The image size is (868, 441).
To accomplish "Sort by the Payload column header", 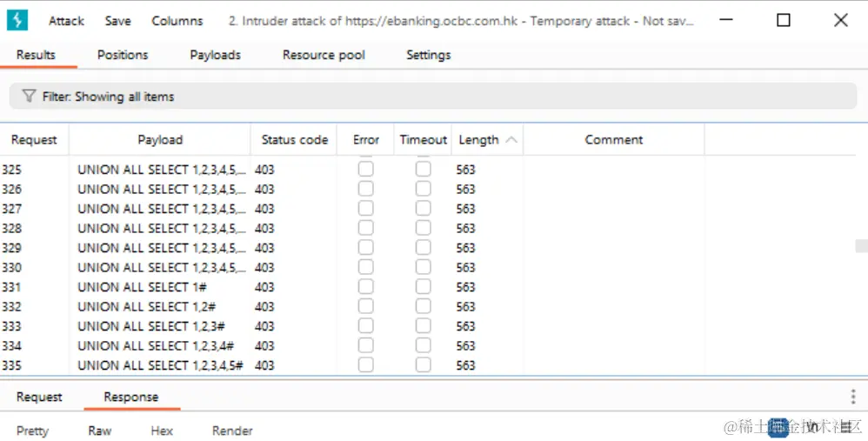I will [160, 140].
